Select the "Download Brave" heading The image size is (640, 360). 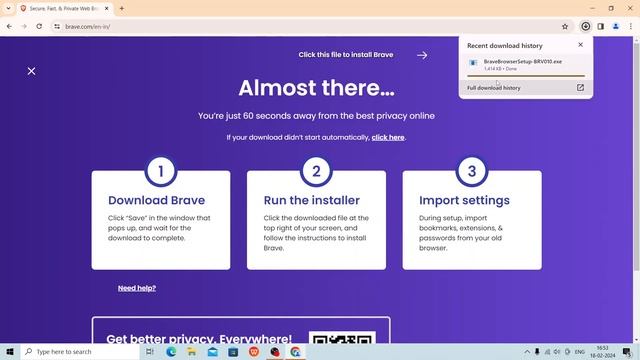click(x=156, y=200)
